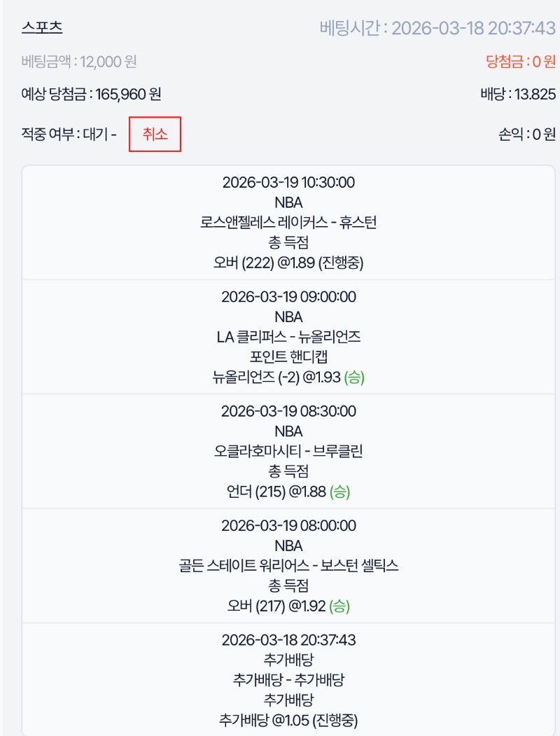560x736 pixels.
Task: Click the 포인트 핸디캡 market label
Action: [288, 357]
